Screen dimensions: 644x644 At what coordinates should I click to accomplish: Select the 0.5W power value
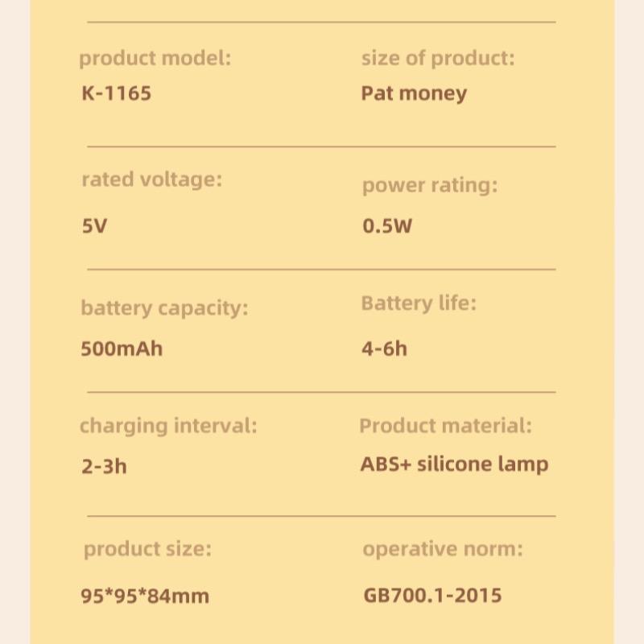[x=386, y=225]
